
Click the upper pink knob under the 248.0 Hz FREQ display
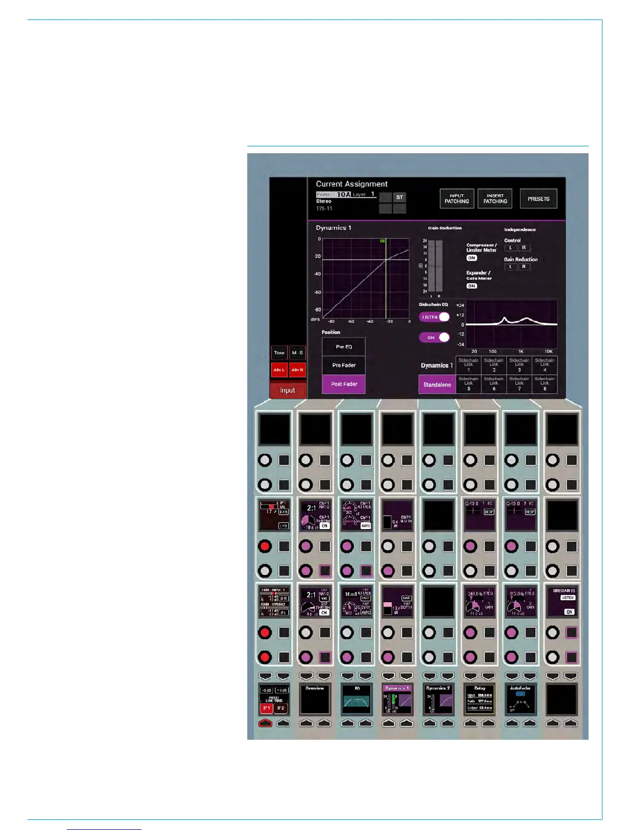coord(470,632)
